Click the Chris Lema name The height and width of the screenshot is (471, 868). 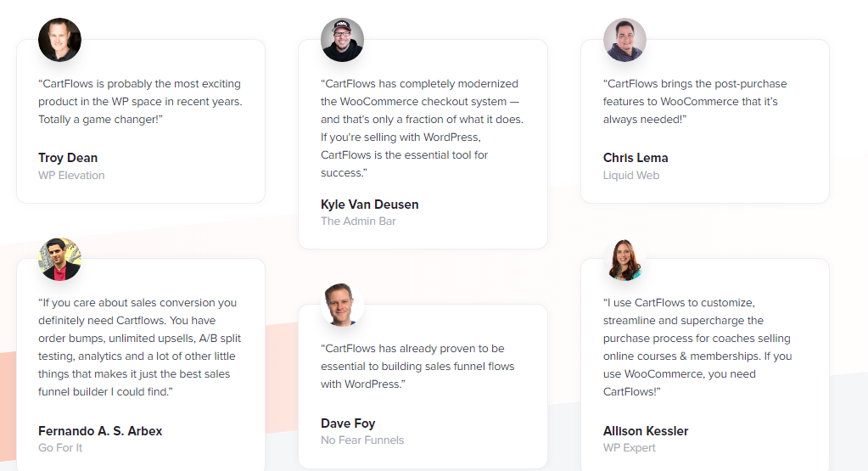636,158
